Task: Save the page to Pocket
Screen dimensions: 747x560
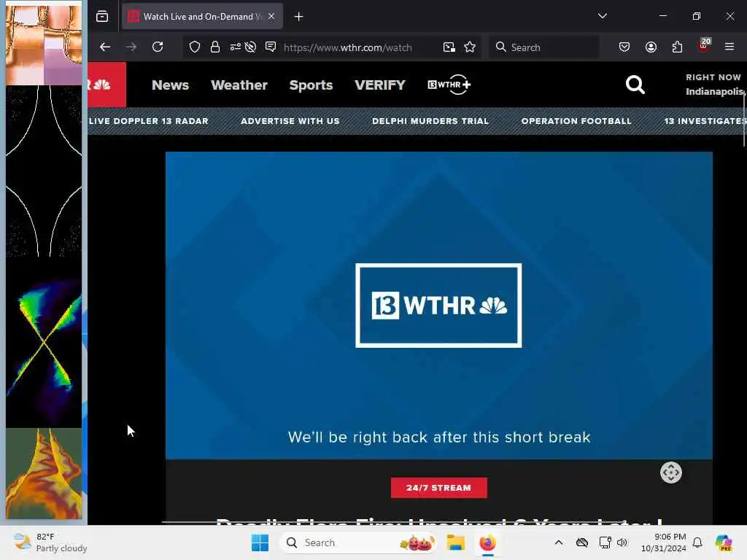Action: [x=624, y=47]
